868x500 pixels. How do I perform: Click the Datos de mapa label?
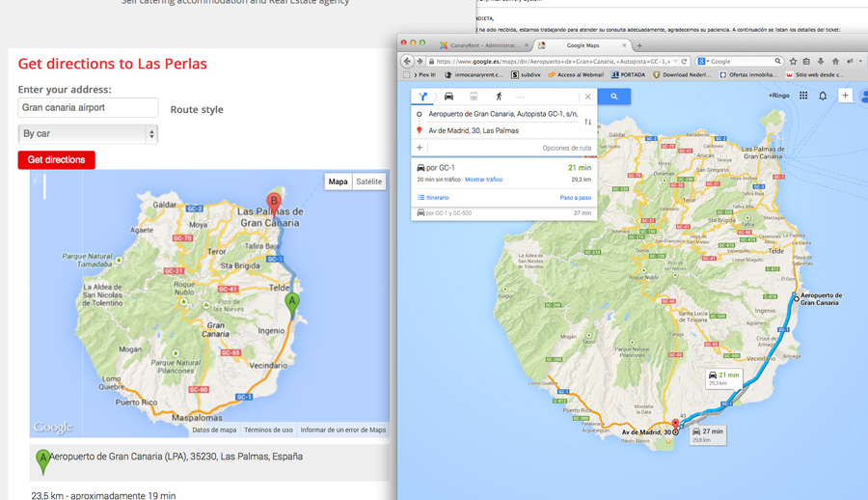[x=214, y=430]
